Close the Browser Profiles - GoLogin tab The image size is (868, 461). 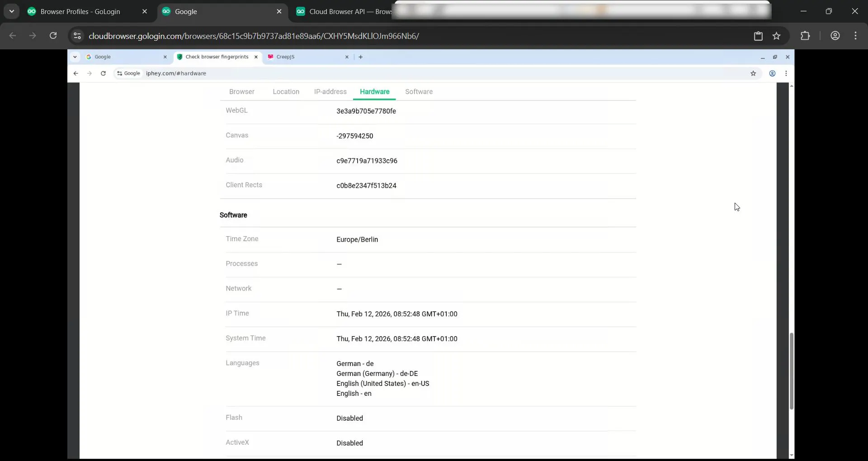144,12
